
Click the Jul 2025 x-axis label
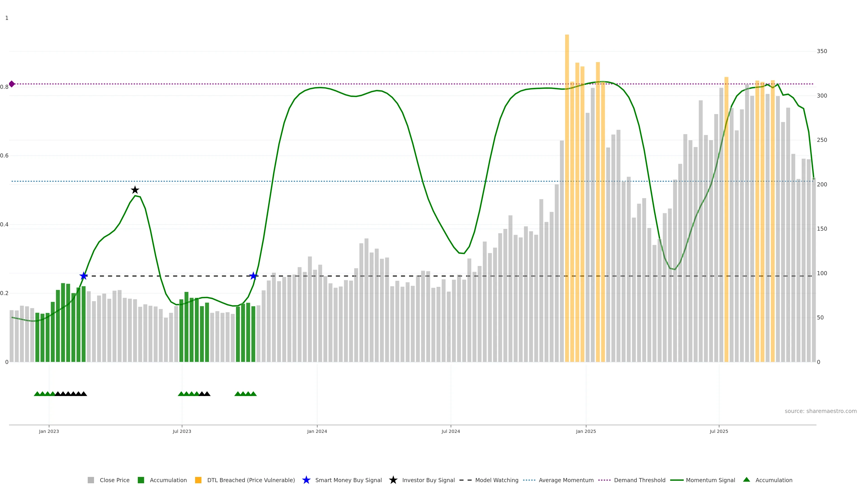719,432
